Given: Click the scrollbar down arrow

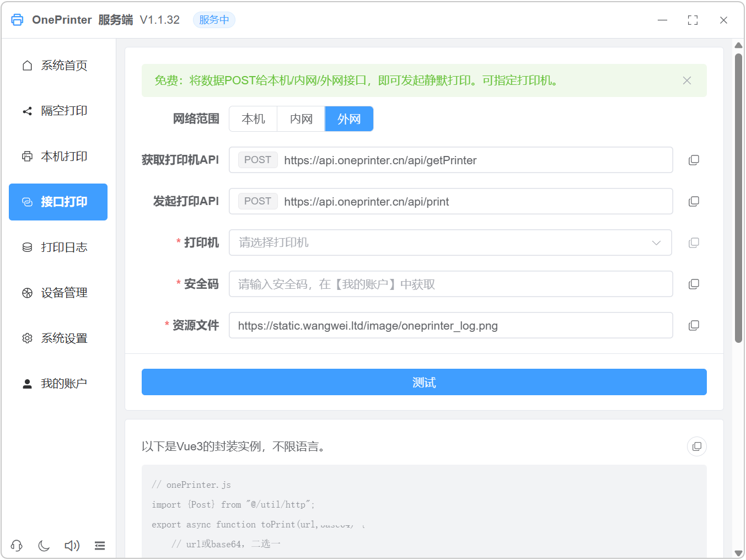Looking at the screenshot, I should (739, 553).
